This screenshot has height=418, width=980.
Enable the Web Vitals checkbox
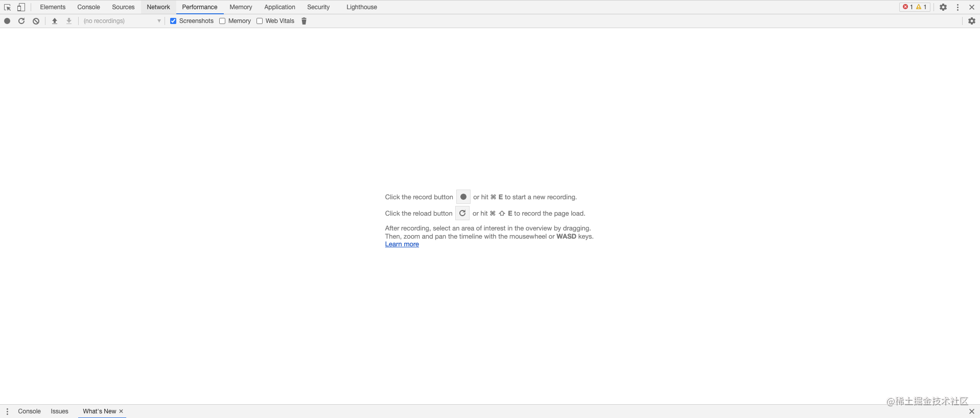coord(260,21)
